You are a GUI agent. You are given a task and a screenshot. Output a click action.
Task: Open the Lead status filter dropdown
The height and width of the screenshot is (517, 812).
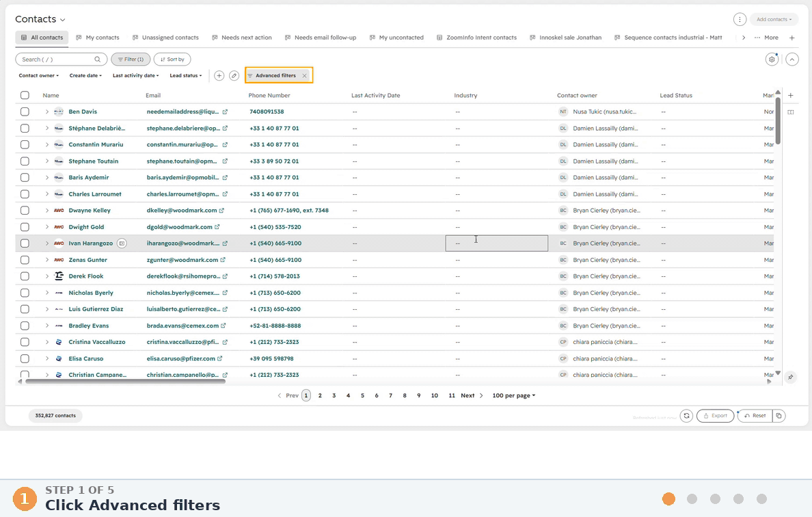tap(185, 76)
